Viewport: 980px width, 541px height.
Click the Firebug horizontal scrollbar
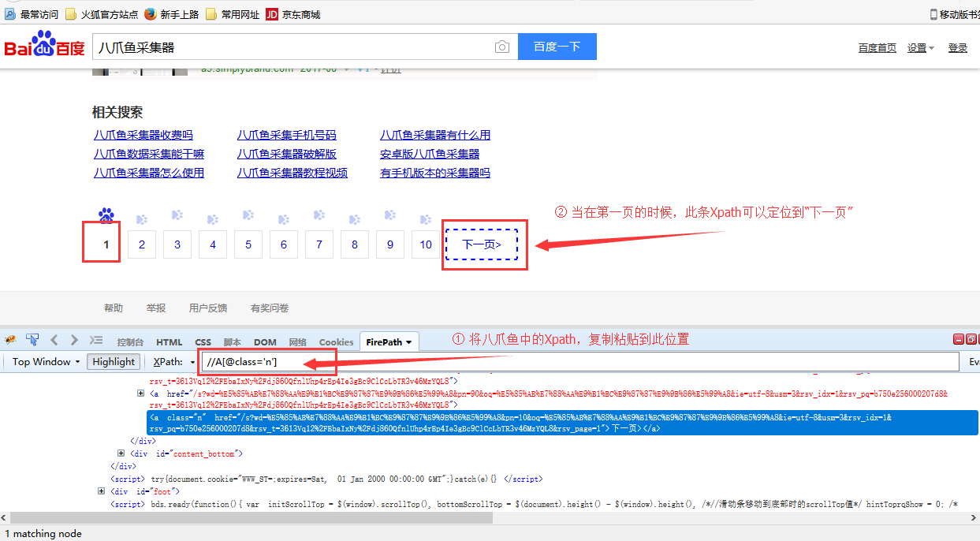[251, 518]
